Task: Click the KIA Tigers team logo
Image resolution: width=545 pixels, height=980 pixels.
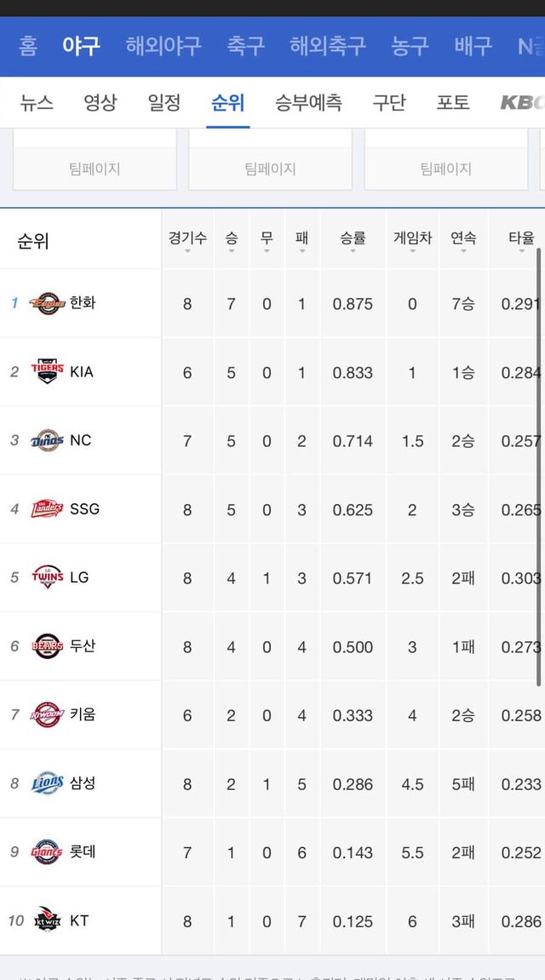Action: (47, 372)
